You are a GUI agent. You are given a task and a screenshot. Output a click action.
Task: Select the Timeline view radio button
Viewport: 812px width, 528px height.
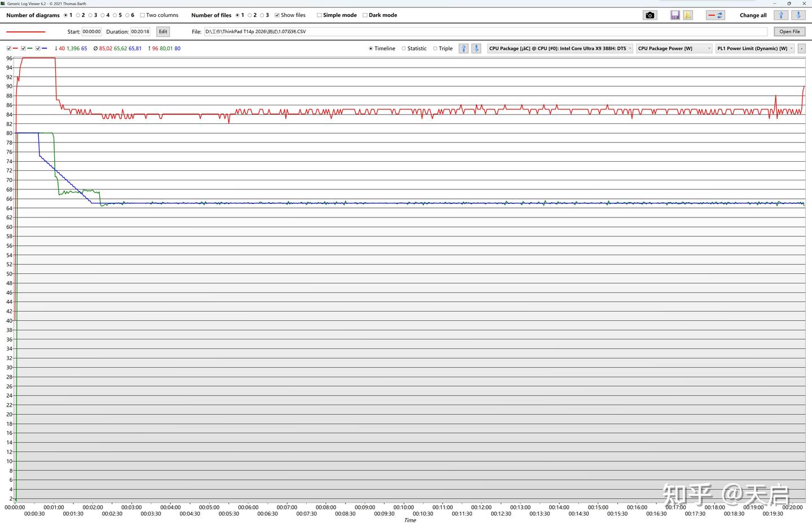[371, 48]
